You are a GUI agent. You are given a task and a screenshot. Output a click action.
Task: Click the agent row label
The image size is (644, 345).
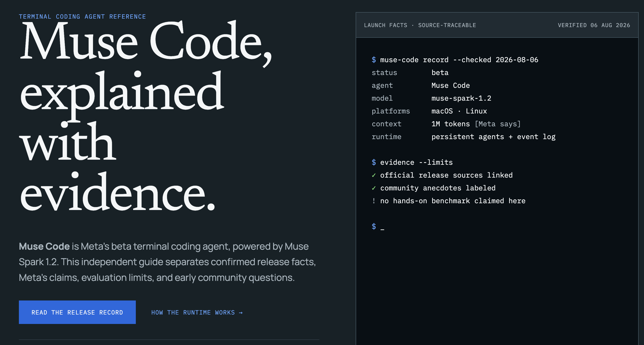(x=382, y=86)
